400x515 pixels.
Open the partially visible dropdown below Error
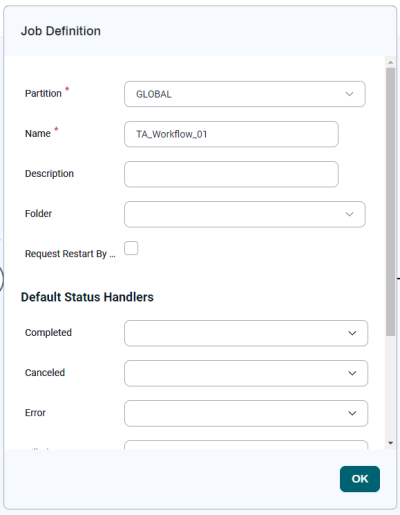pos(246,445)
